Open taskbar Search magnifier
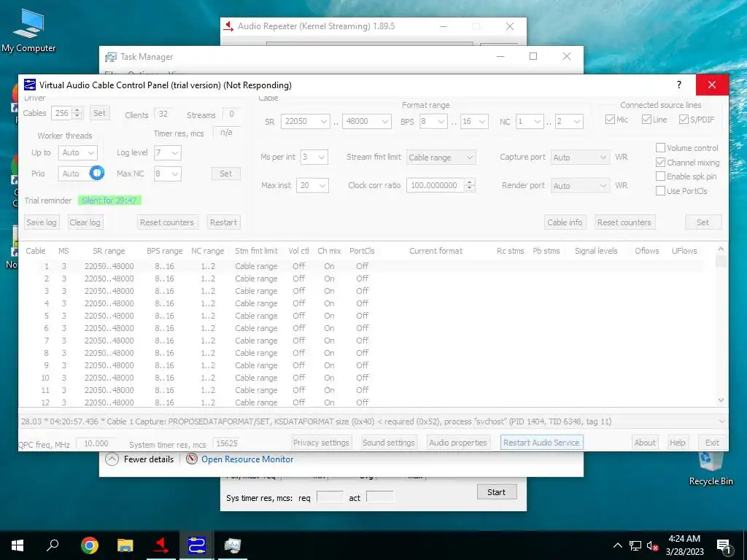Image resolution: width=747 pixels, height=560 pixels. [x=53, y=545]
